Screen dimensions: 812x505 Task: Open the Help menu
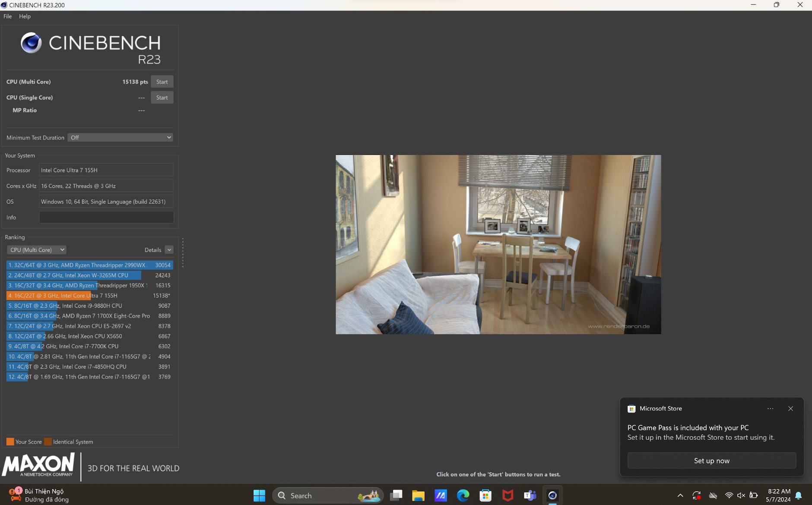tap(25, 16)
